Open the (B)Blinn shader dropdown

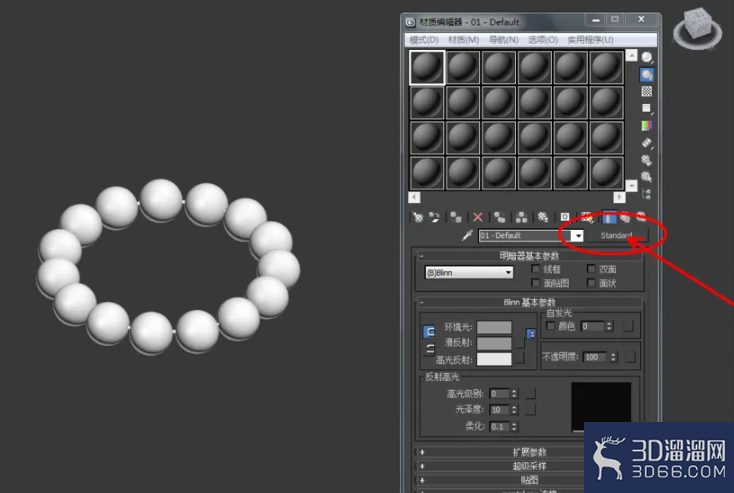click(469, 272)
